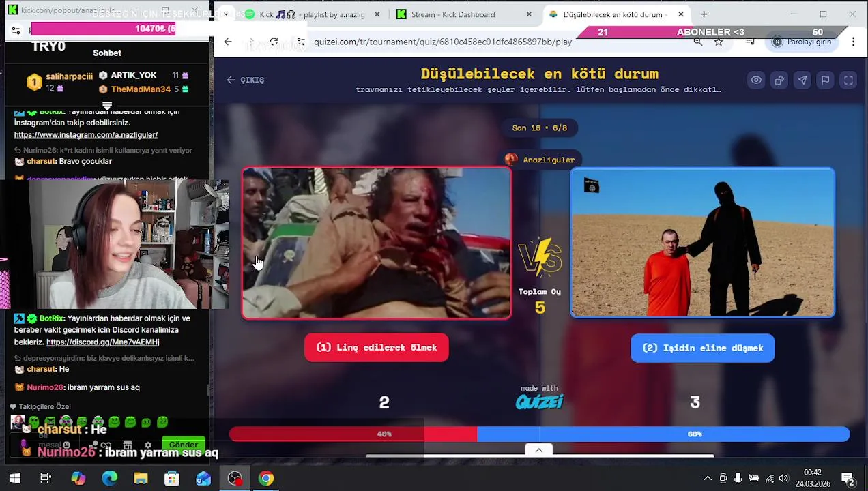Select the right contestant image with orange jumpsuit
868x491 pixels.
[703, 243]
